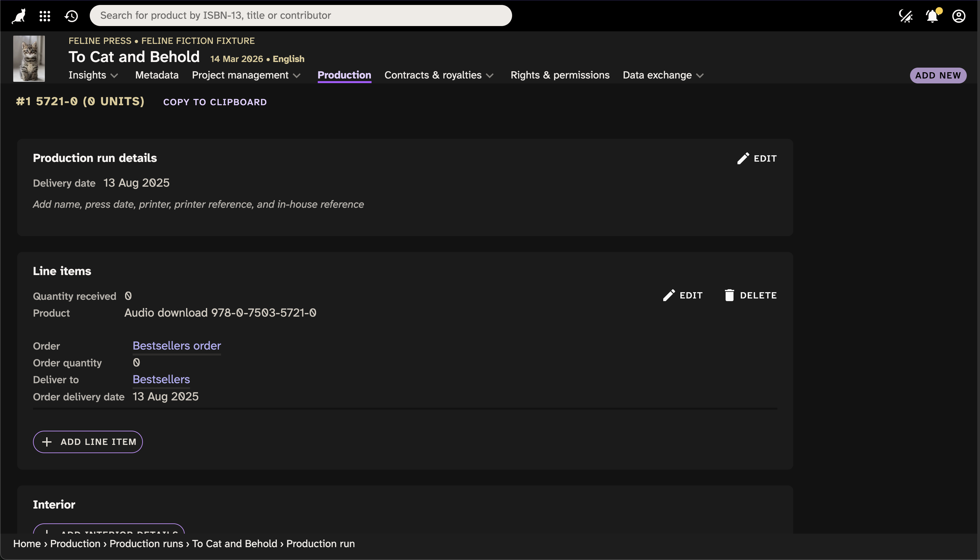
Task: Click the cat book cover thumbnail
Action: 29,58
